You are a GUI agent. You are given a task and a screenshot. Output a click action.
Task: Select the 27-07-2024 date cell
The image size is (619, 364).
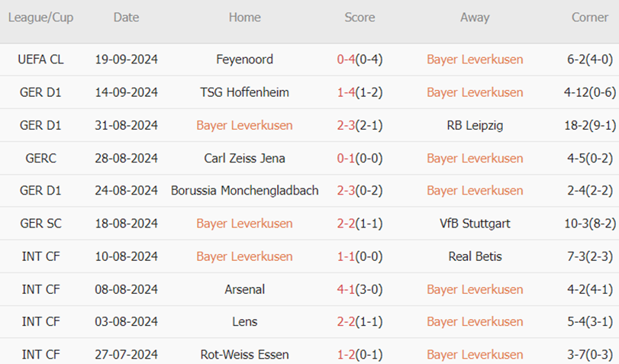click(x=126, y=355)
